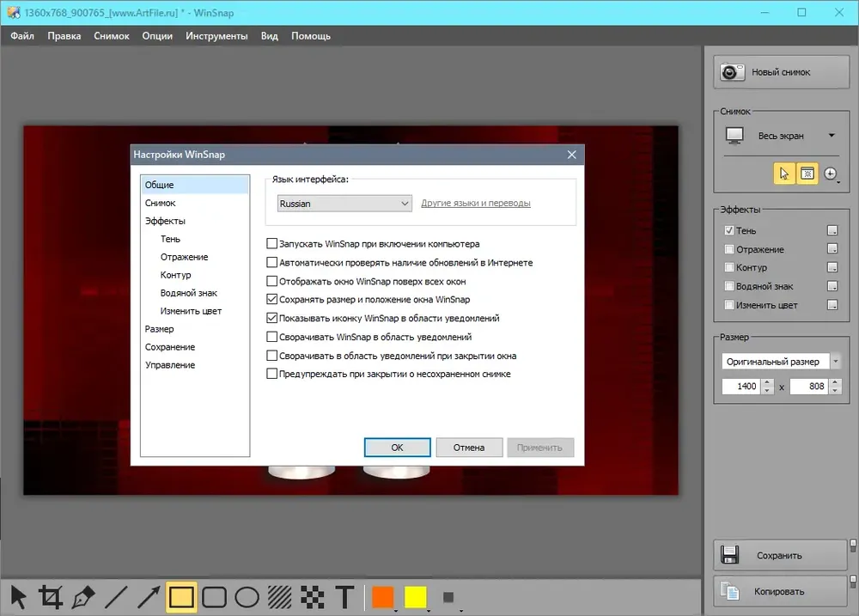Click the OK button
The width and height of the screenshot is (859, 616).
(397, 448)
